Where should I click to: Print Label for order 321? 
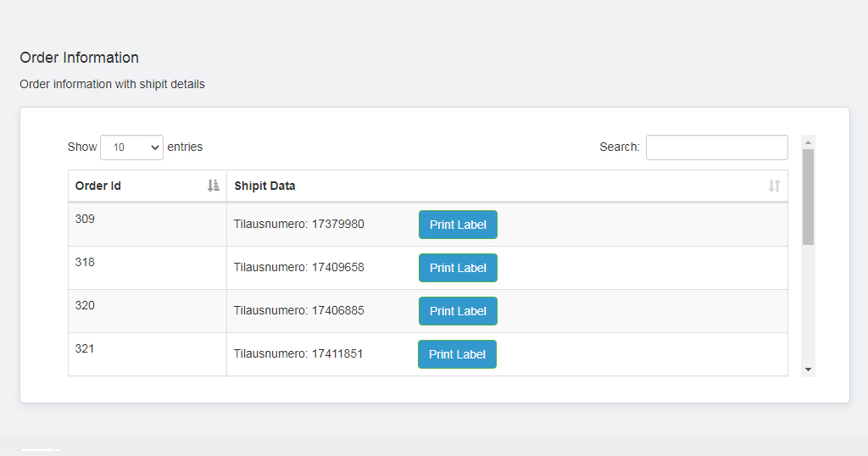coord(457,354)
